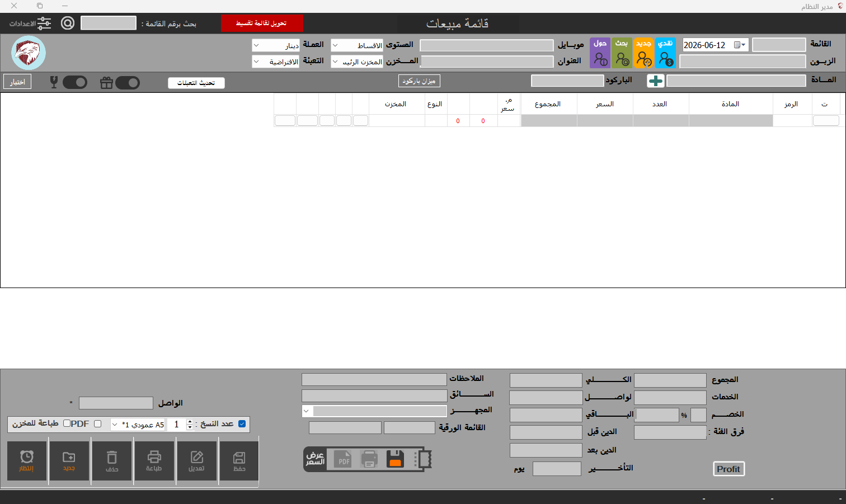The width and height of the screenshot is (846, 504).
Task: Click the الرمز column header
Action: point(791,104)
